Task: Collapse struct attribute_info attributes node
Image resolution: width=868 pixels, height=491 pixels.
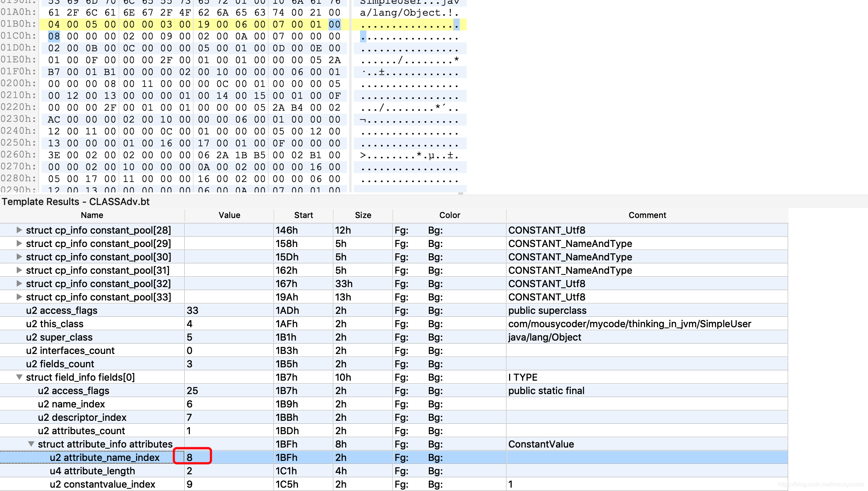Action: 31,444
